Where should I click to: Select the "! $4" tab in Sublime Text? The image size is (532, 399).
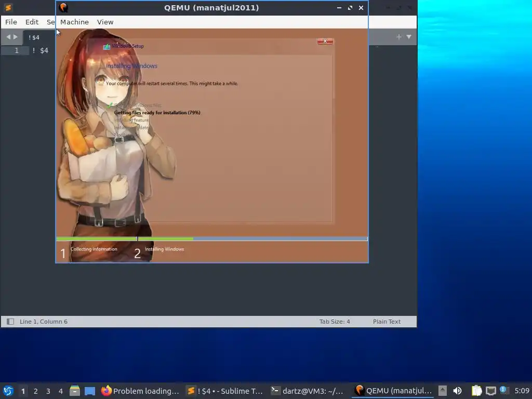(x=34, y=37)
